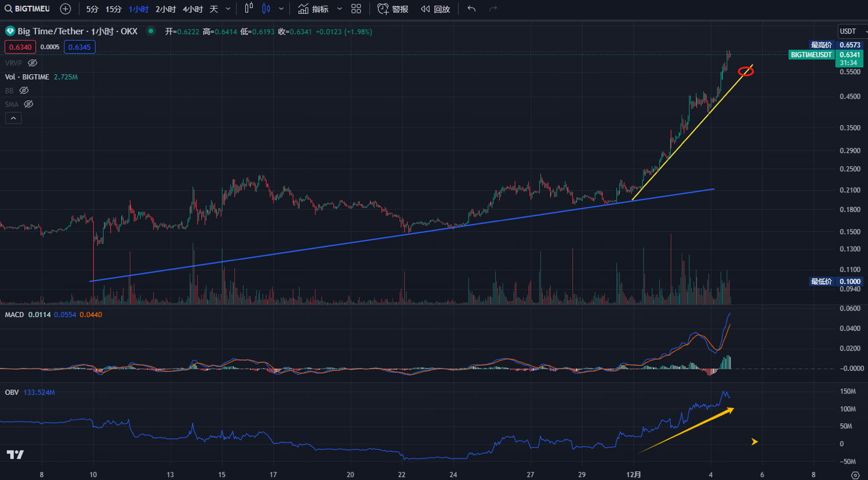Screen dimensions: 868x480
Task: Select the yellow trend line
Action: [x=691, y=133]
